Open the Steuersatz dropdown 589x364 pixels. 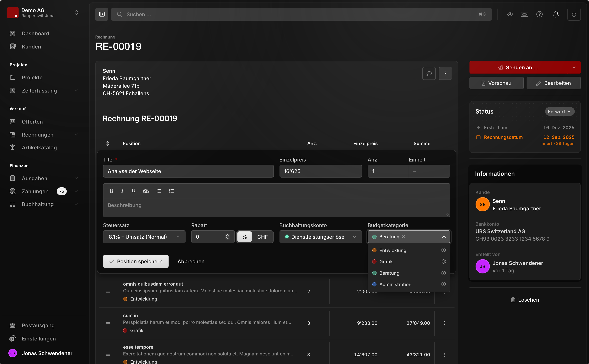(x=144, y=237)
